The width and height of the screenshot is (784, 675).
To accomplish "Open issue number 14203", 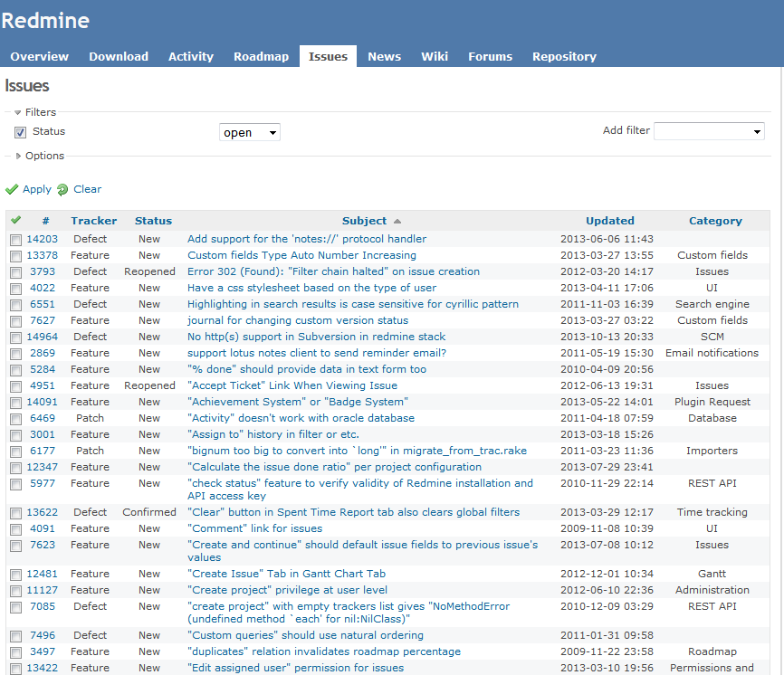I will point(42,239).
